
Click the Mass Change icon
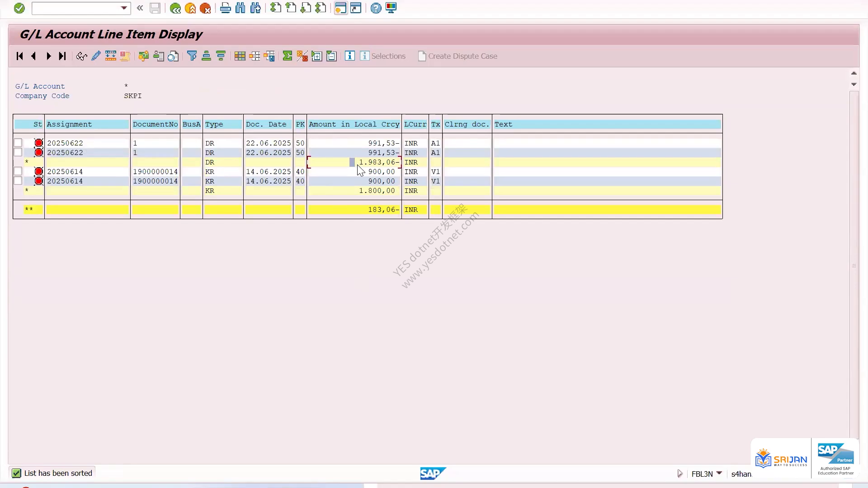pos(110,56)
